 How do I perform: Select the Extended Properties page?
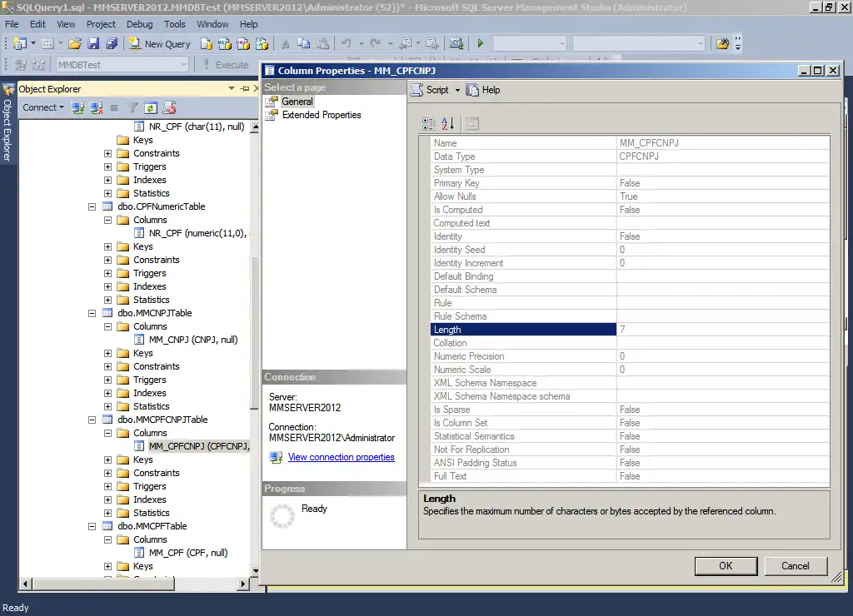(x=321, y=115)
